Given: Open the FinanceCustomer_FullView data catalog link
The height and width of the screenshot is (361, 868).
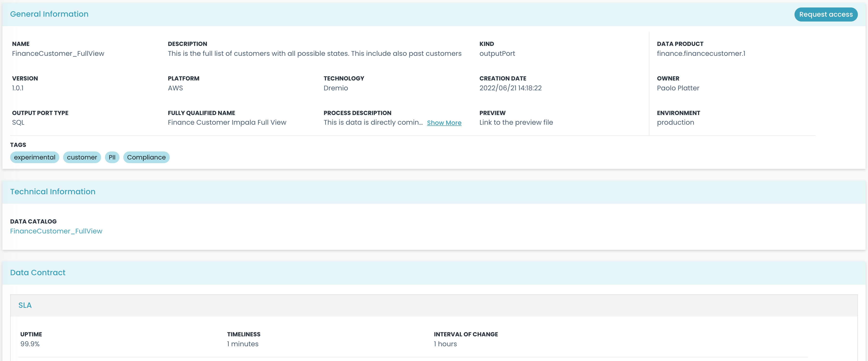Looking at the screenshot, I should (x=56, y=231).
